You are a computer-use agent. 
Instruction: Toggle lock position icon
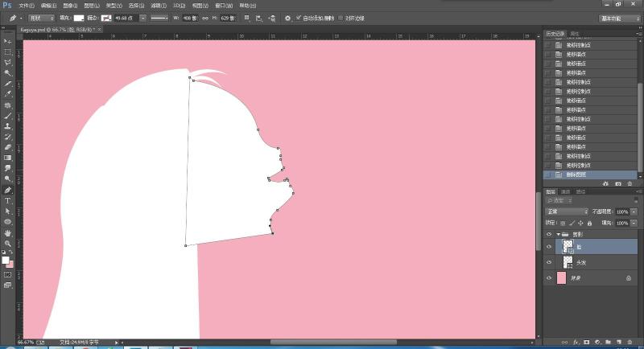tap(580, 223)
